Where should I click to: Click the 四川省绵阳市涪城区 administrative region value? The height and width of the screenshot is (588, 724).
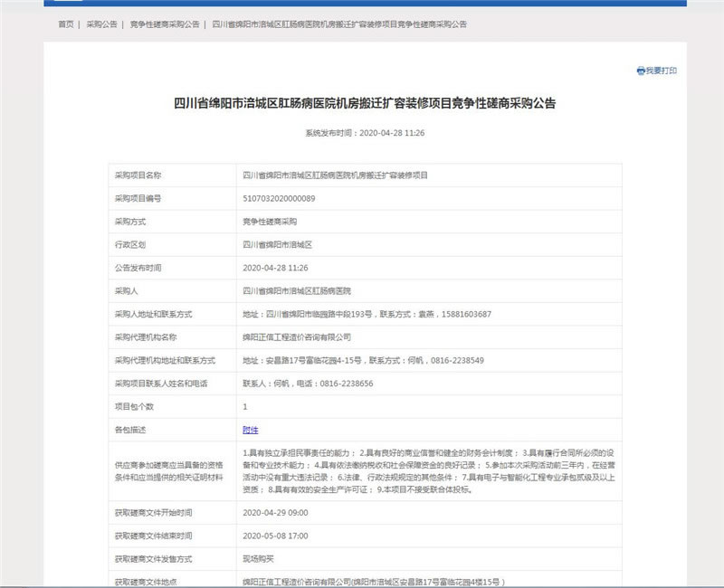click(x=277, y=244)
